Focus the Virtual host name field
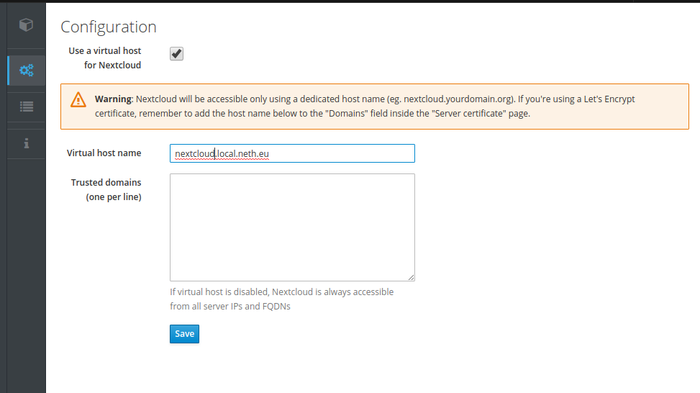The width and height of the screenshot is (700, 393). pyautogui.click(x=292, y=153)
